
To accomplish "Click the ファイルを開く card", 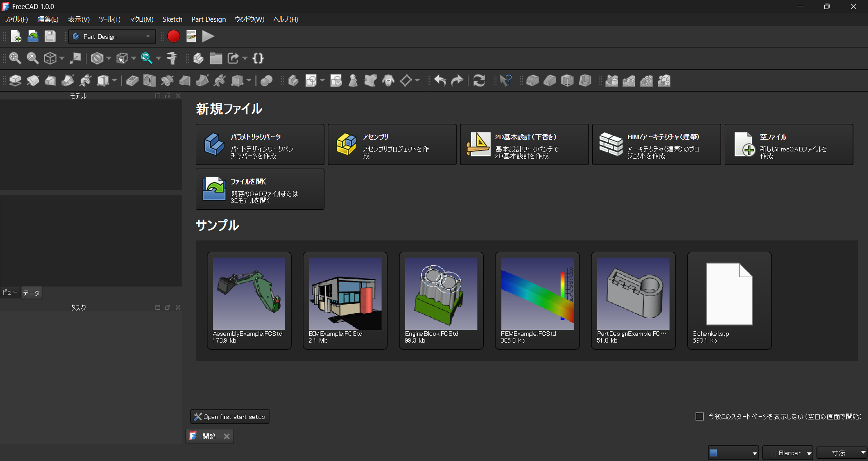I will pyautogui.click(x=260, y=189).
